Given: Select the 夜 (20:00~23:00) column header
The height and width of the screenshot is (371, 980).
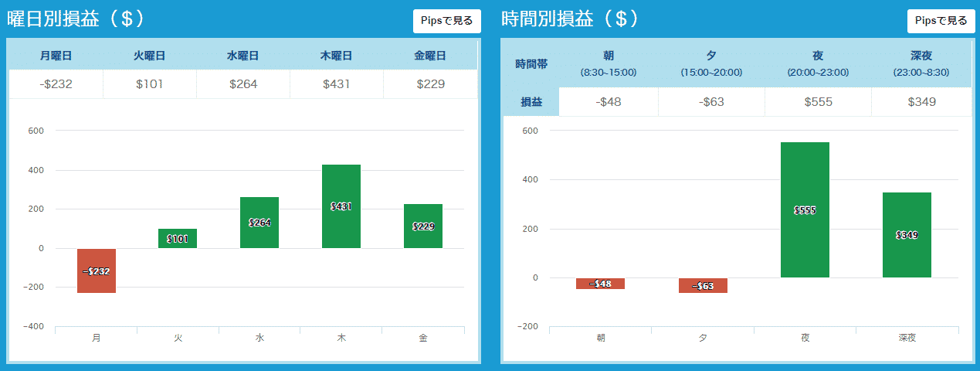Looking at the screenshot, I should tap(818, 64).
